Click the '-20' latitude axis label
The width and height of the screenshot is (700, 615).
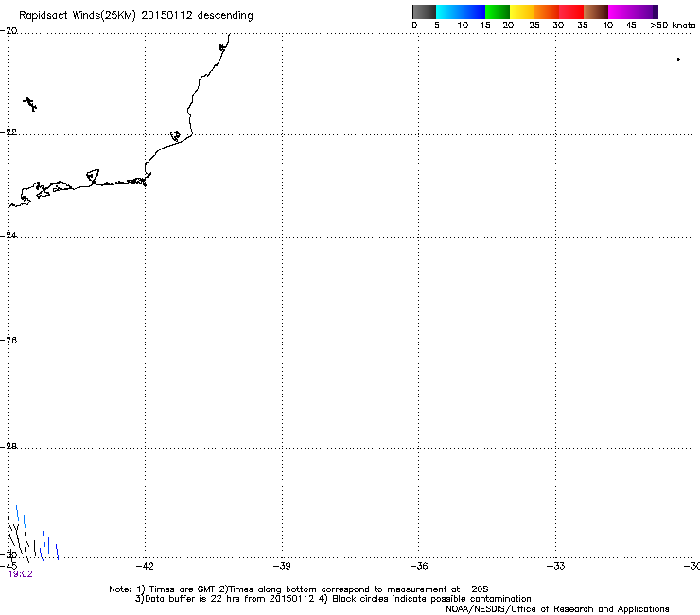pos(9,31)
